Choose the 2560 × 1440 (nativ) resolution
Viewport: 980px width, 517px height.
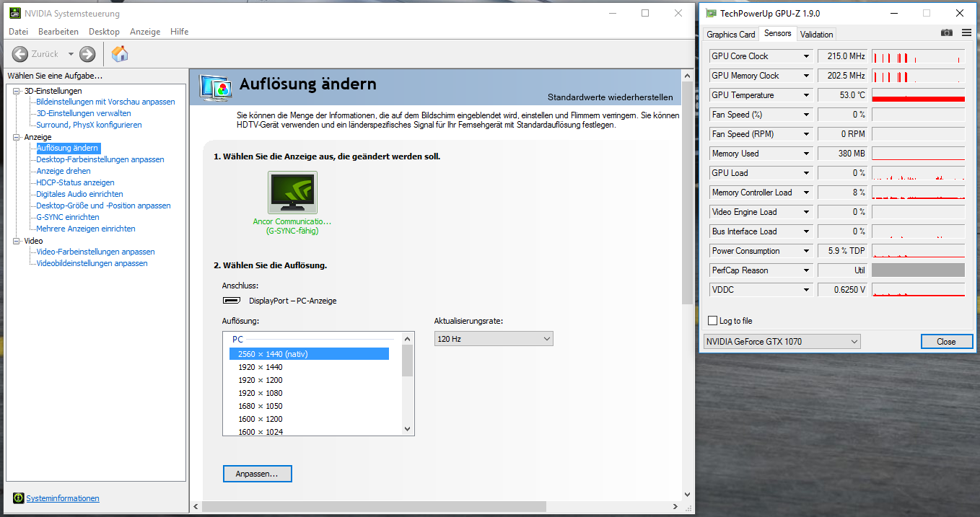pyautogui.click(x=310, y=354)
